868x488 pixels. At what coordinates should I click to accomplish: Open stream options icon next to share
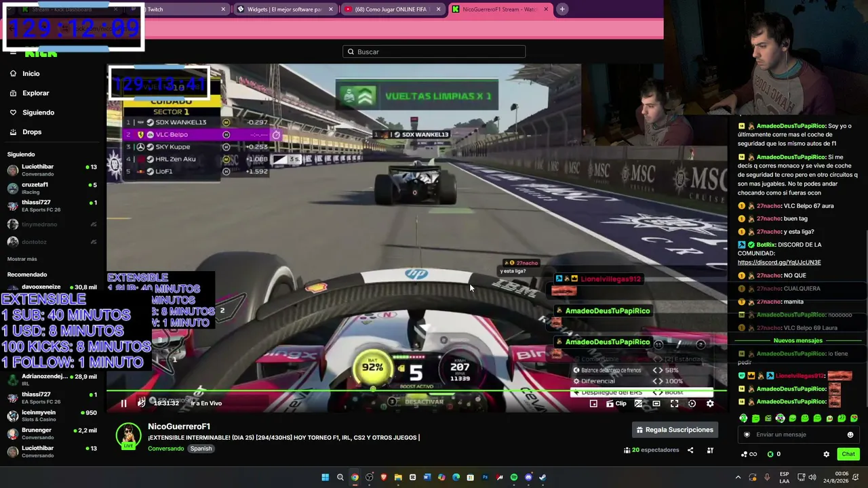pyautogui.click(x=710, y=450)
